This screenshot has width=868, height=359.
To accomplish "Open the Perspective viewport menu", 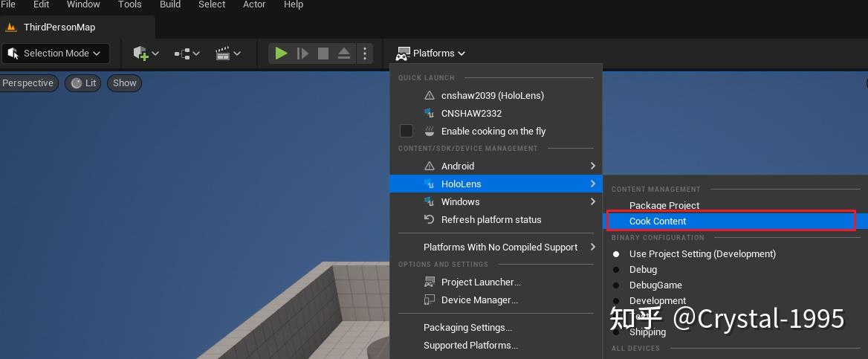I will coord(28,83).
